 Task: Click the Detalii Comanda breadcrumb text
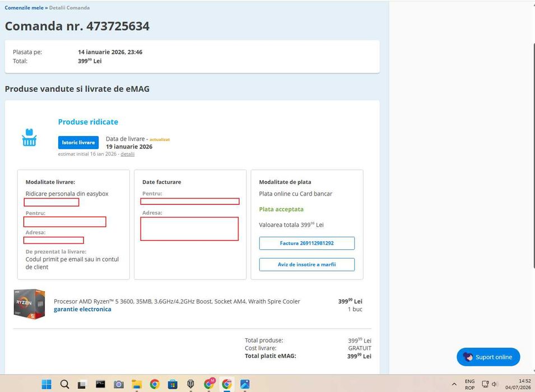click(x=69, y=7)
